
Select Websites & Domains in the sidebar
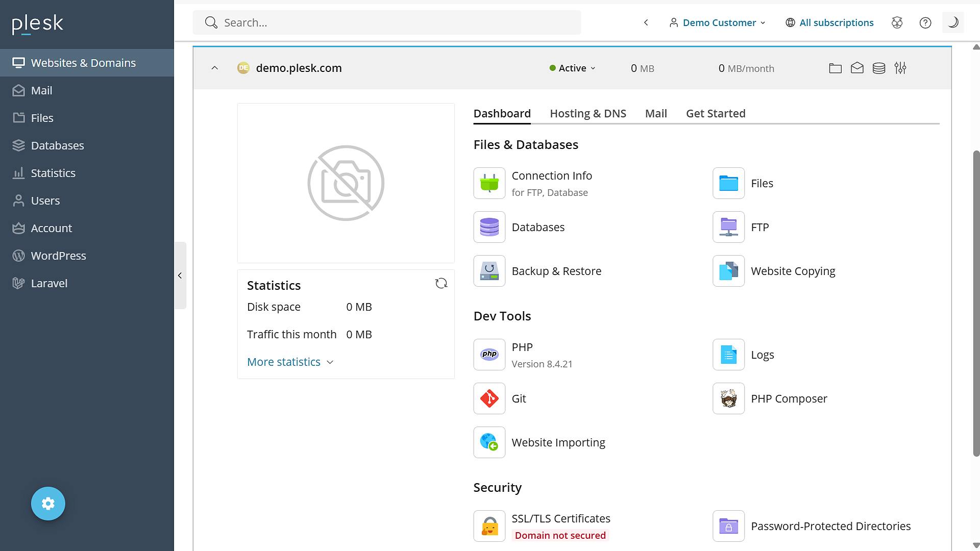[87, 63]
